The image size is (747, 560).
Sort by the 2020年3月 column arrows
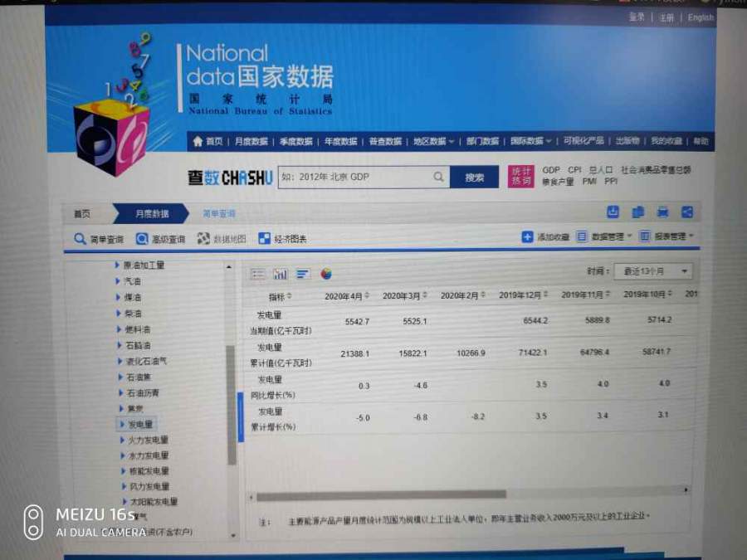click(424, 295)
